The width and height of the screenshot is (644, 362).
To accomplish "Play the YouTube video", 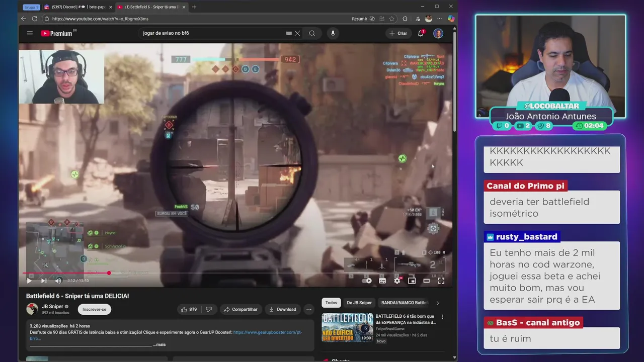I will pyautogui.click(x=29, y=281).
